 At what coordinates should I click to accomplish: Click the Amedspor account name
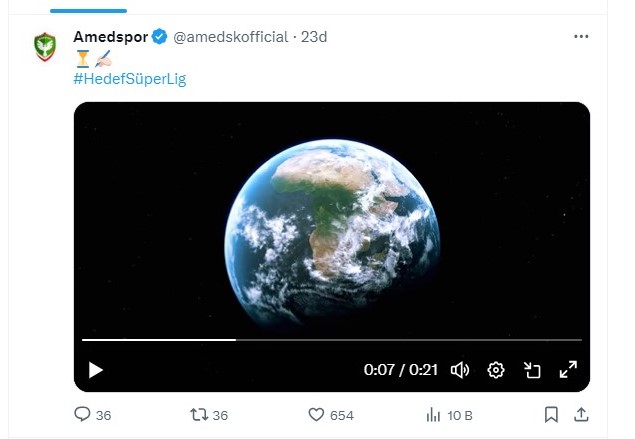coord(110,37)
